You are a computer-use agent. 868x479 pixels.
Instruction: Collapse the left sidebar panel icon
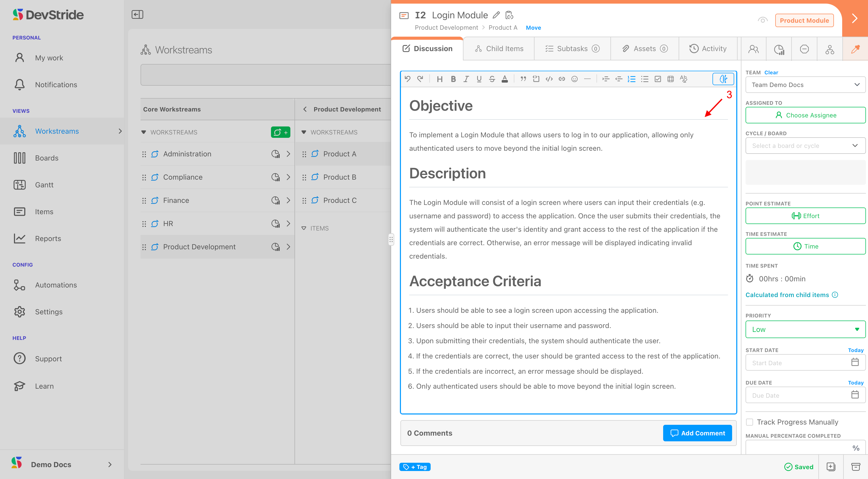tap(137, 14)
